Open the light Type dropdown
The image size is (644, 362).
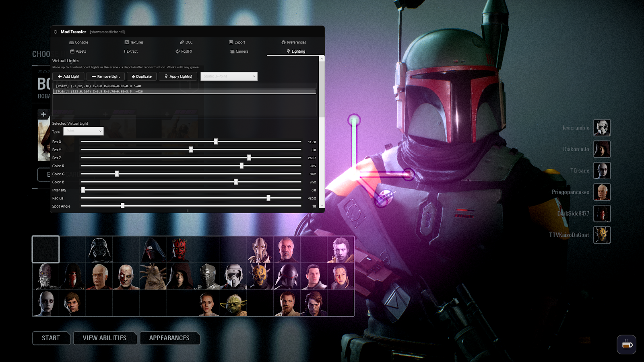pos(83,131)
